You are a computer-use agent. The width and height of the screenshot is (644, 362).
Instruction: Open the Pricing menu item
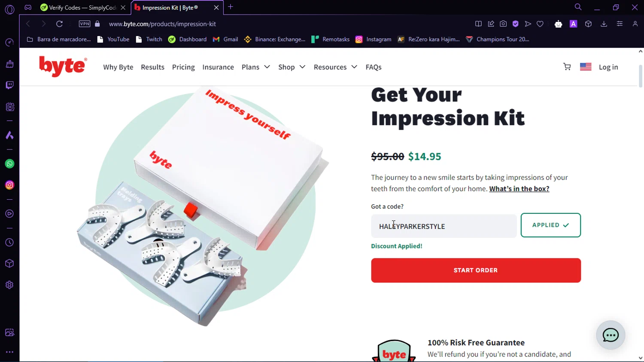[183, 67]
